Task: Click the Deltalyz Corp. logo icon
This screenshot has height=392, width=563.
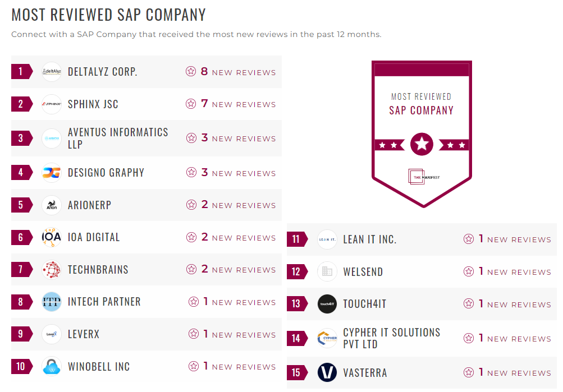Action: pos(52,72)
